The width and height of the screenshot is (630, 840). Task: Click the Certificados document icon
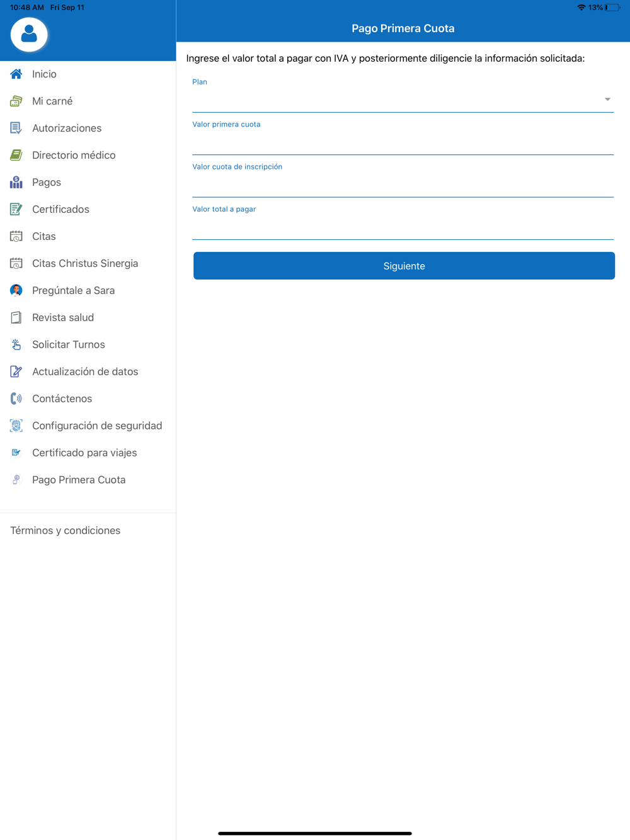point(16,209)
